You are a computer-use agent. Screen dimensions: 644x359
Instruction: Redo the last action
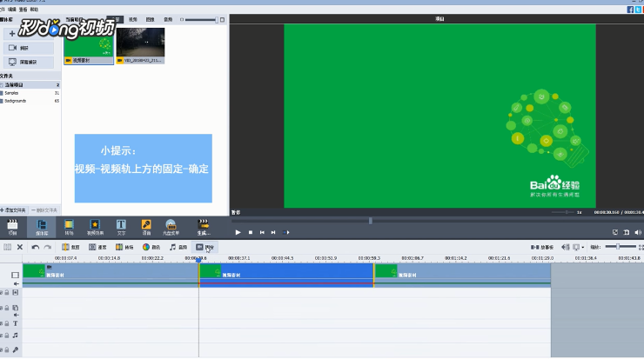[x=48, y=247]
